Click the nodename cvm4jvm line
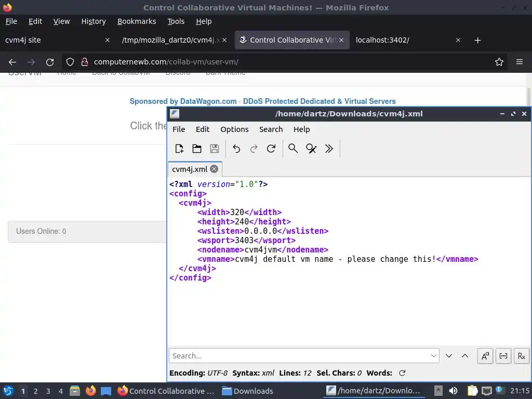 [263, 250]
